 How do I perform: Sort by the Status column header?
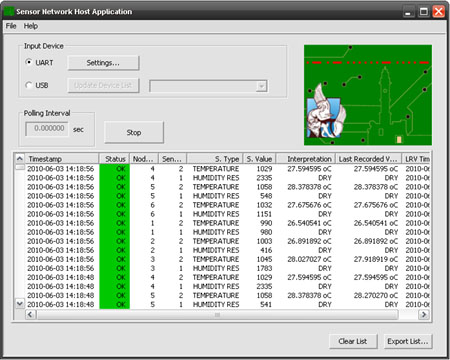tap(114, 159)
